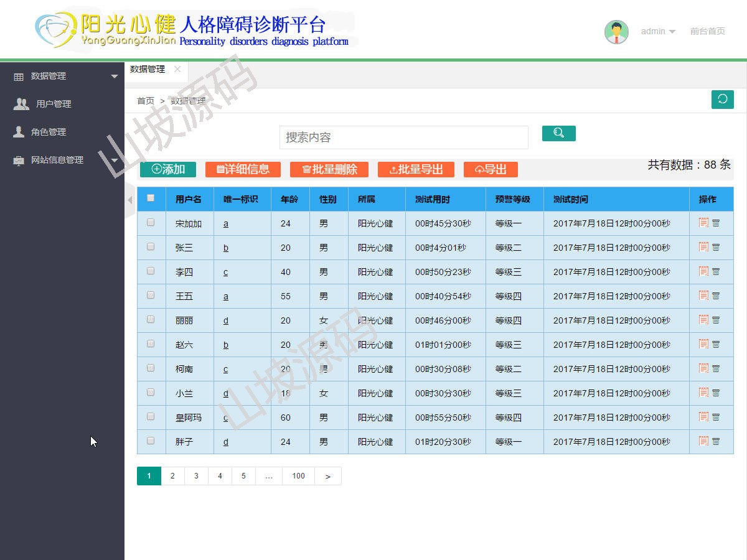Screen dimensions: 747x560
Task: Click edit icon in 丽丽 row
Action: pos(703,320)
